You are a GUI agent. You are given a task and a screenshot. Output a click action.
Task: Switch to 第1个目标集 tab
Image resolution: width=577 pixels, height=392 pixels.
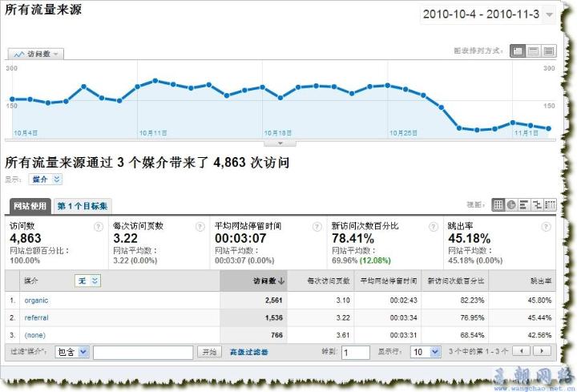(x=83, y=206)
